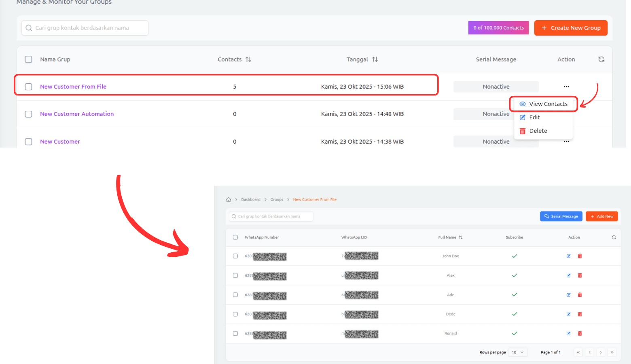Image resolution: width=631 pixels, height=364 pixels.
Task: Sort by Tanggal column arrows
Action: point(375,59)
